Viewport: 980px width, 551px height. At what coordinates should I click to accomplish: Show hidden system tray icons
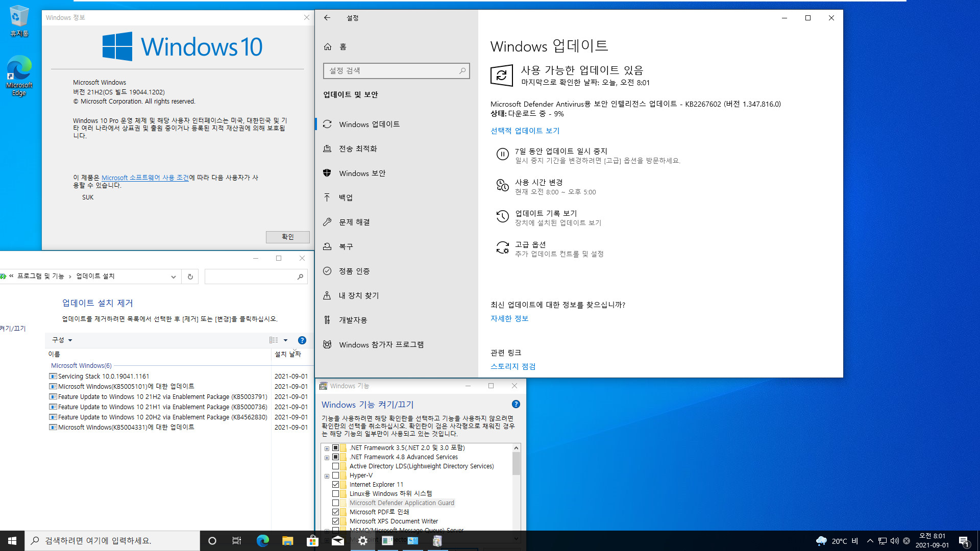[x=870, y=541]
